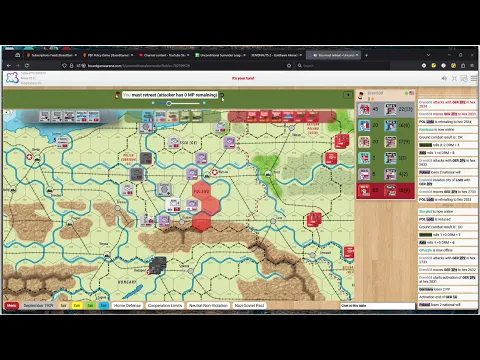
Task: Click the Warsaw city marker
Action: [x=215, y=172]
